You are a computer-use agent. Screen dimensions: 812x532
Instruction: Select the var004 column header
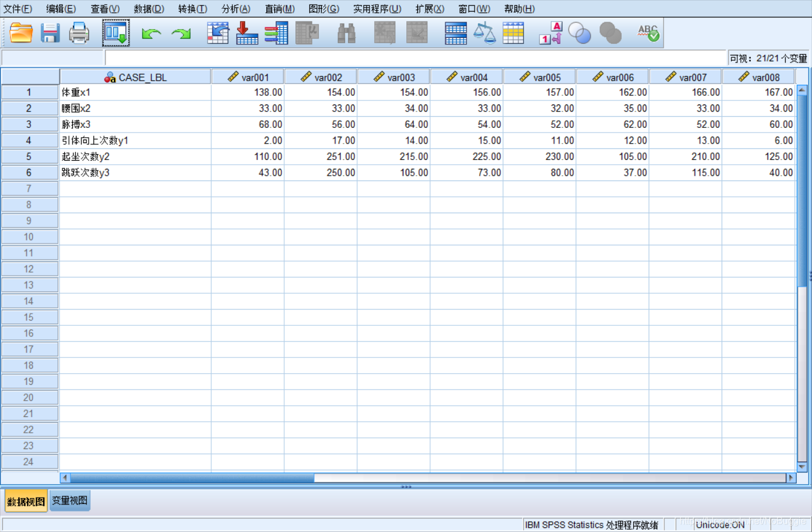pyautogui.click(x=467, y=77)
